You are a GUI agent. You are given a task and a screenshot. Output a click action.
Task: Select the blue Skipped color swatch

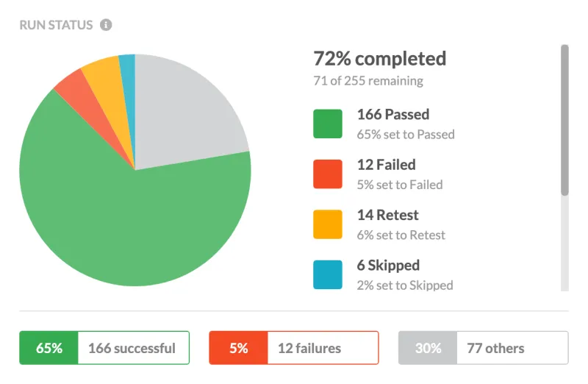point(328,275)
